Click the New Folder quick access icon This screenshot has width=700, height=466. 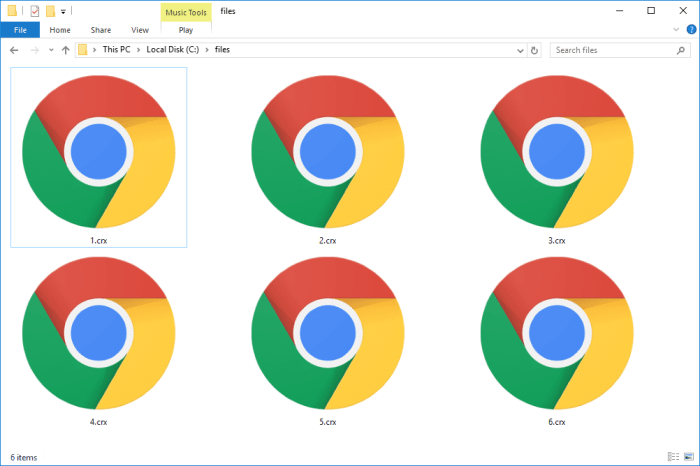50,11
